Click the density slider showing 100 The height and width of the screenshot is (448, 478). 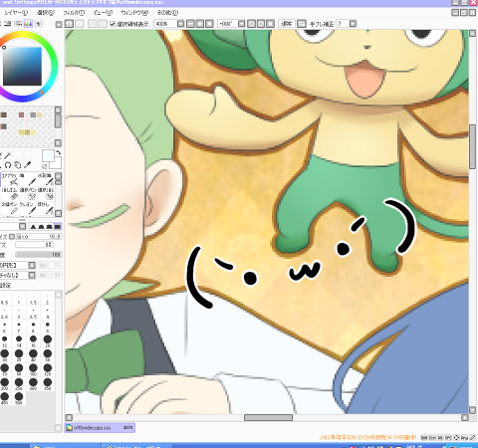pos(39,255)
